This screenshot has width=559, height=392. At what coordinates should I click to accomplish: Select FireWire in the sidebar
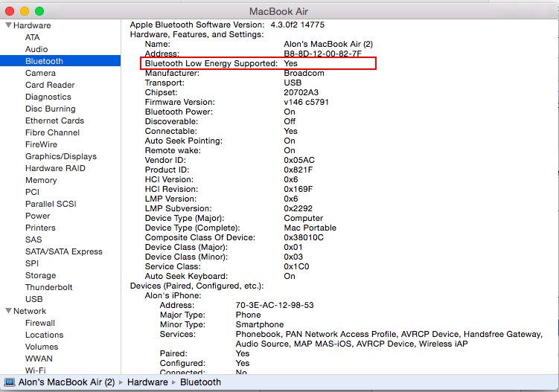(41, 144)
